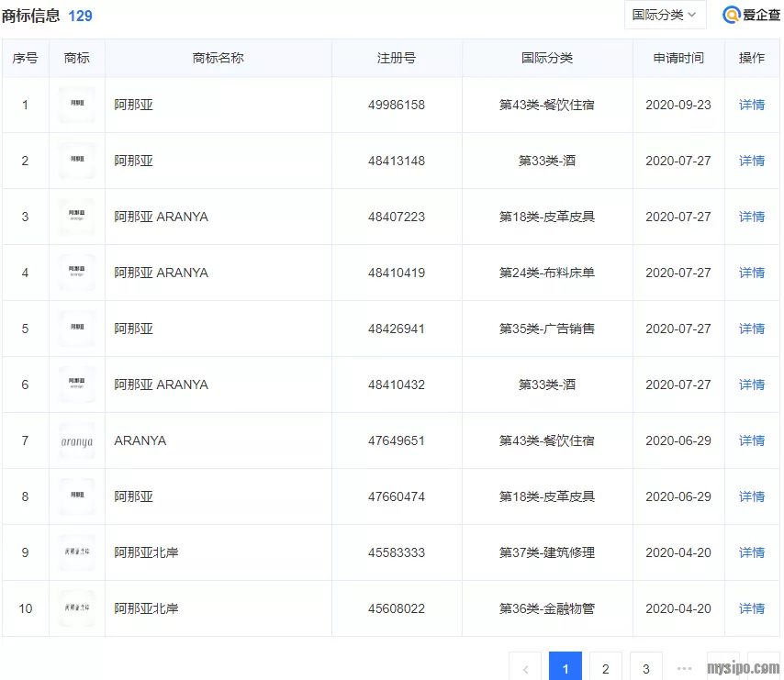The height and width of the screenshot is (680, 784).
Task: Click trademark thumbnail in row 5
Action: pyautogui.click(x=77, y=329)
